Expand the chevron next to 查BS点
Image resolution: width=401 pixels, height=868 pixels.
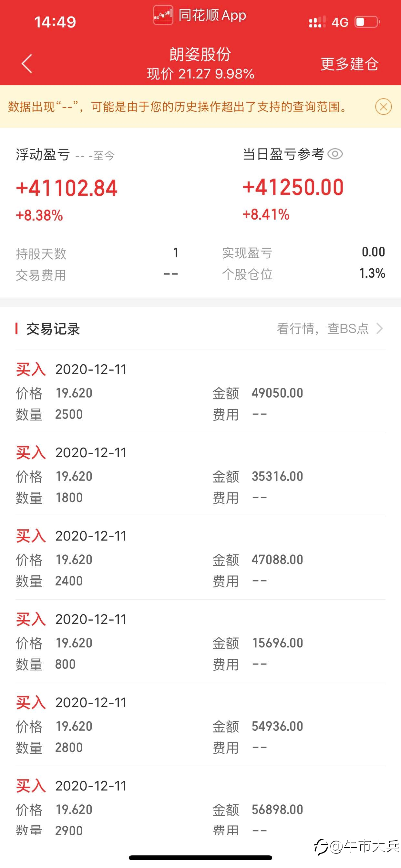coord(379,328)
